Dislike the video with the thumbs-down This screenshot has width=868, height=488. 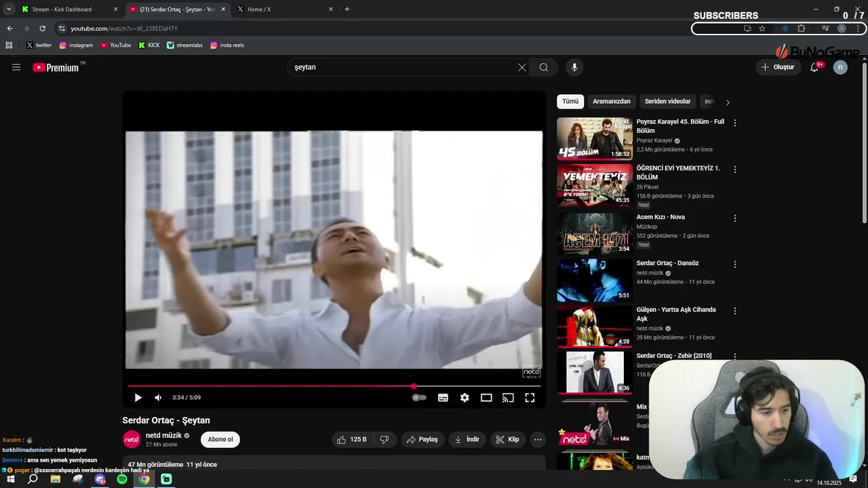pyautogui.click(x=384, y=439)
